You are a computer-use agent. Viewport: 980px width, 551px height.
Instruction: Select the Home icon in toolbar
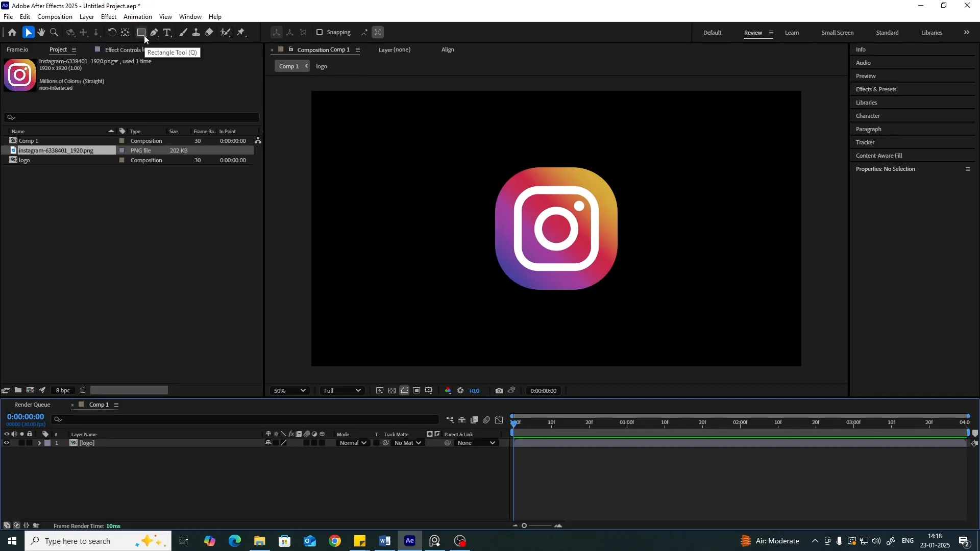[x=12, y=32]
